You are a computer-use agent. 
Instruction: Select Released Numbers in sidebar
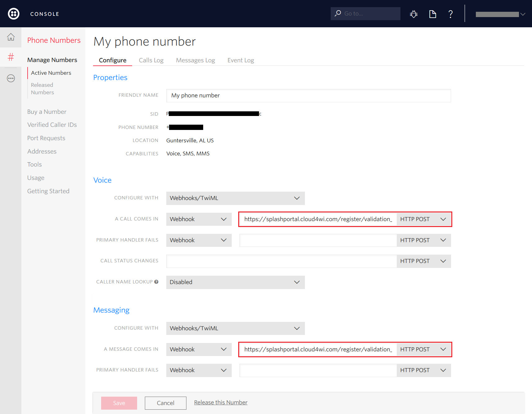pos(42,89)
